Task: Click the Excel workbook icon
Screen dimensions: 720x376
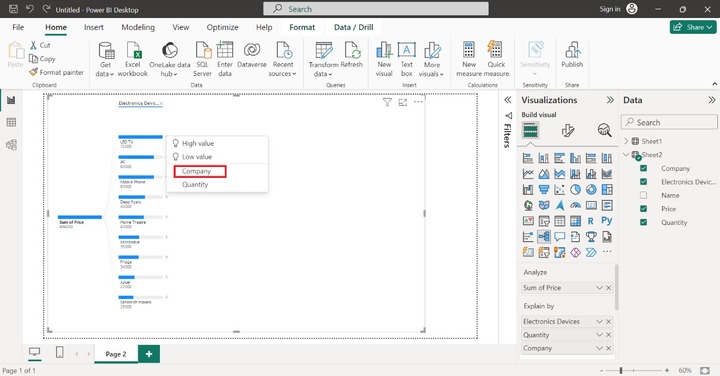Action: (x=133, y=51)
